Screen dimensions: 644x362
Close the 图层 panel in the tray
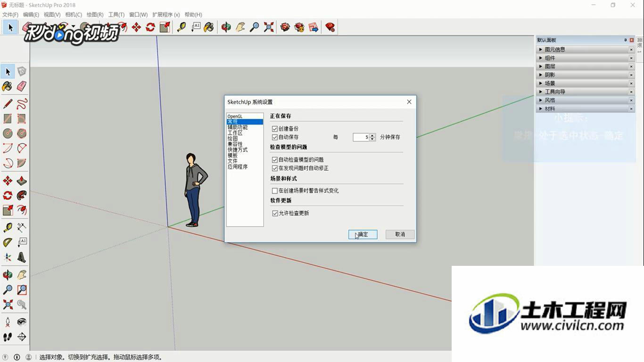[631, 66]
